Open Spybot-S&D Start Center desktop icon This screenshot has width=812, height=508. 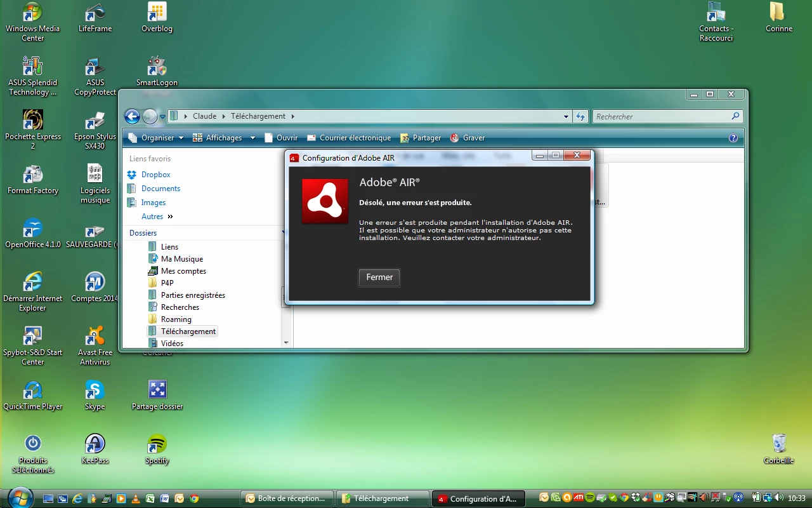[32, 347]
